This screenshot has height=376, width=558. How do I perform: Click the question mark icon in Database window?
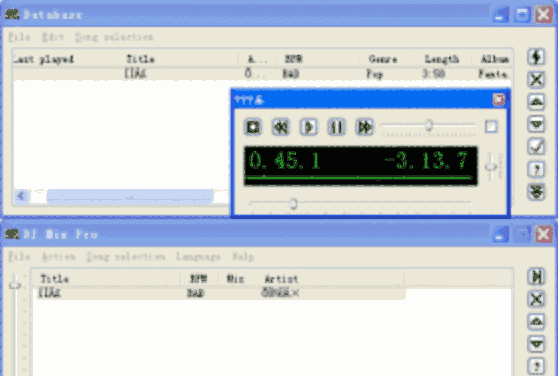tap(536, 169)
